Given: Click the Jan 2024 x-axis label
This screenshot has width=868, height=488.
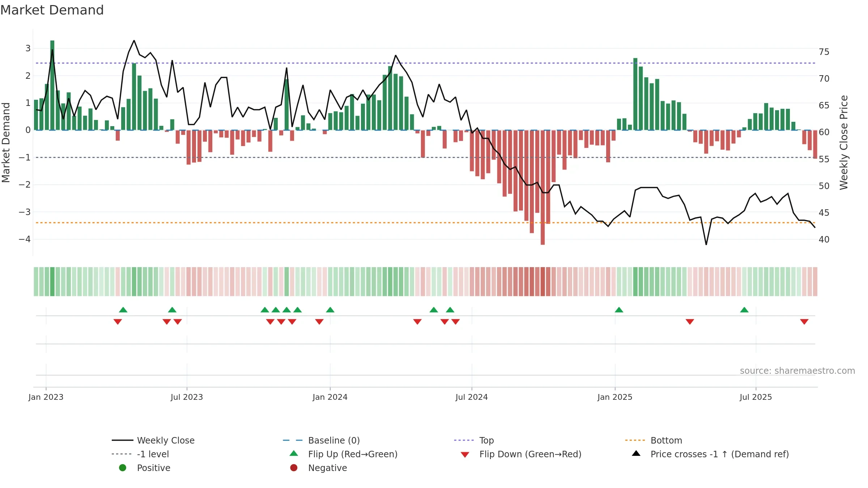Looking at the screenshot, I should (x=330, y=397).
